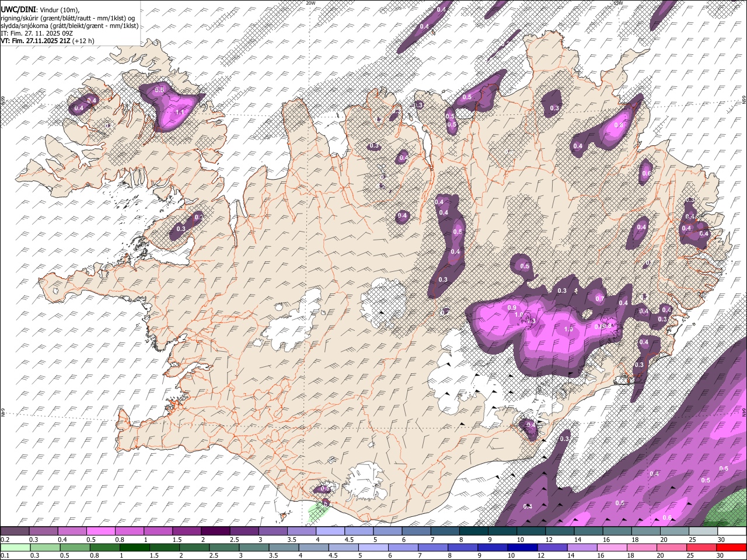Click the 0.9 value on the map
The height and width of the screenshot is (560, 747).
click(512, 307)
